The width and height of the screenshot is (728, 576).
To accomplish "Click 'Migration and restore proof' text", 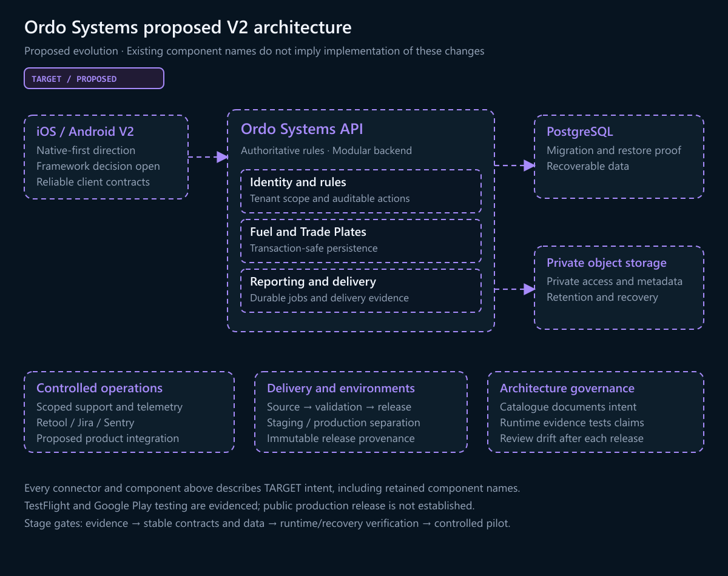I will coord(614,150).
